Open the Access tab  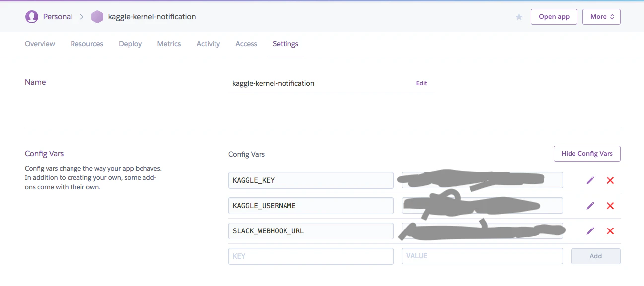[246, 44]
